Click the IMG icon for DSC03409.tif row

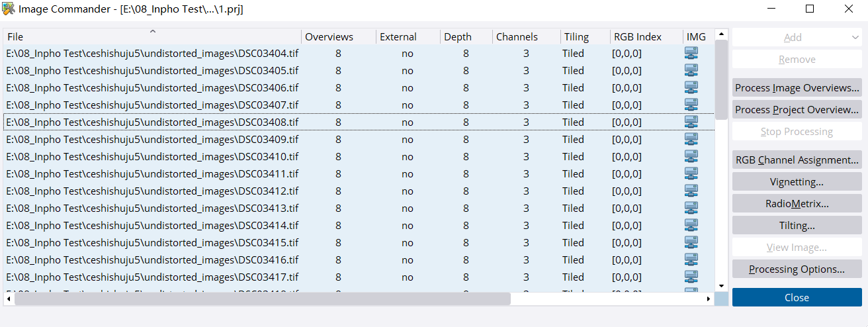tap(691, 140)
